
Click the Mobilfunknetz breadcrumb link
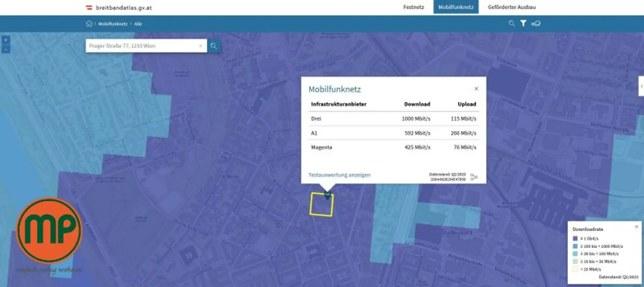point(113,24)
